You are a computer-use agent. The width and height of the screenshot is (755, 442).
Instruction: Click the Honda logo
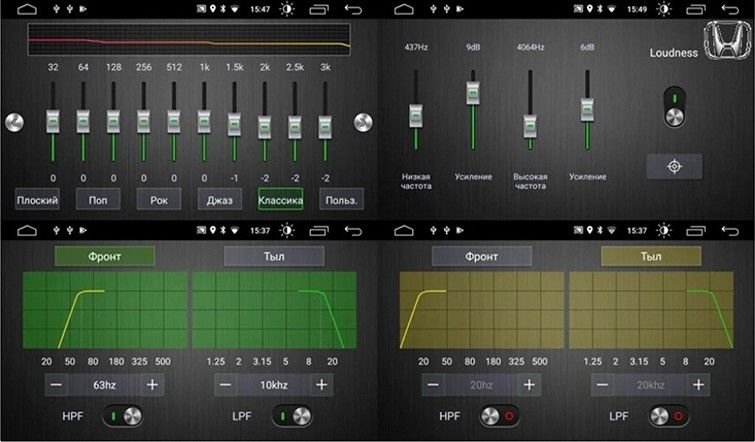coord(727,41)
